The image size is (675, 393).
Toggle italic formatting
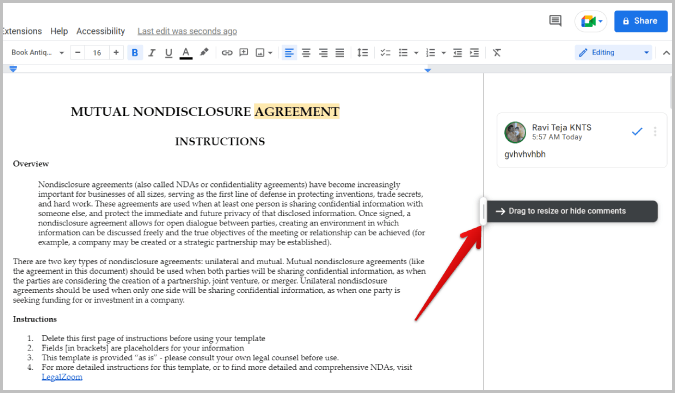tap(152, 53)
